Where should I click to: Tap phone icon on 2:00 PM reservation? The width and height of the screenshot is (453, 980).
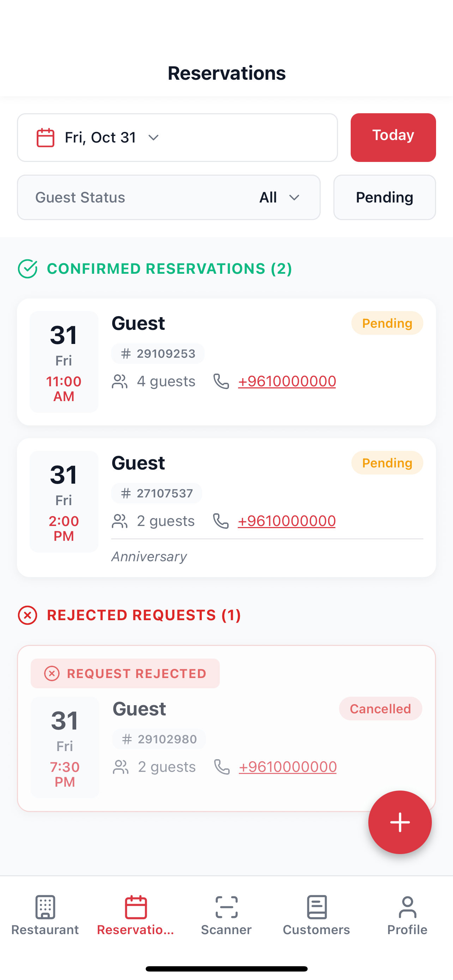pyautogui.click(x=221, y=521)
